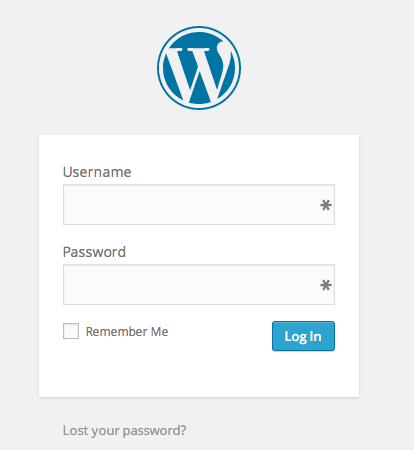Enable staying signed in with Remember Me box

pyautogui.click(x=71, y=331)
